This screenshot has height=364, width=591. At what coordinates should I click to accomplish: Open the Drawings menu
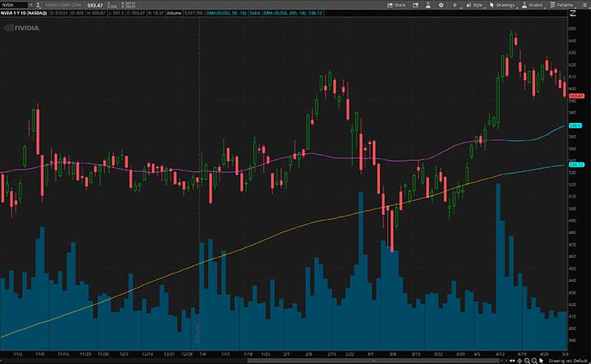502,5
